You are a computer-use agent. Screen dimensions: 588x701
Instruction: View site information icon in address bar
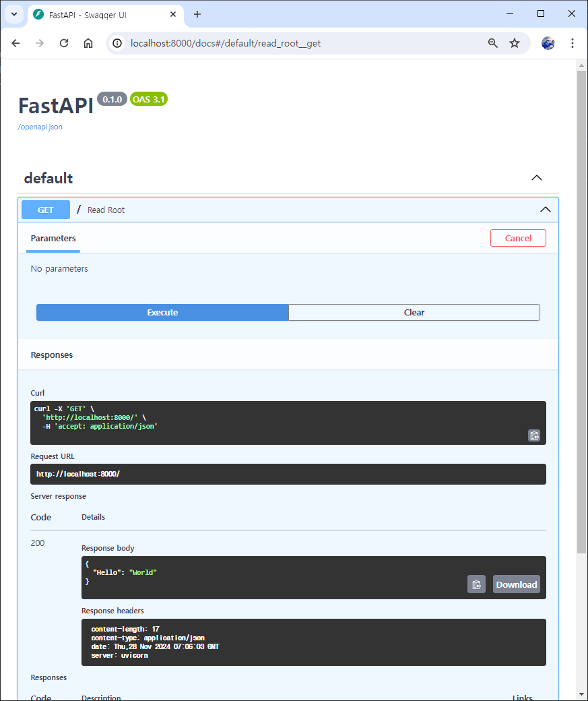(117, 43)
